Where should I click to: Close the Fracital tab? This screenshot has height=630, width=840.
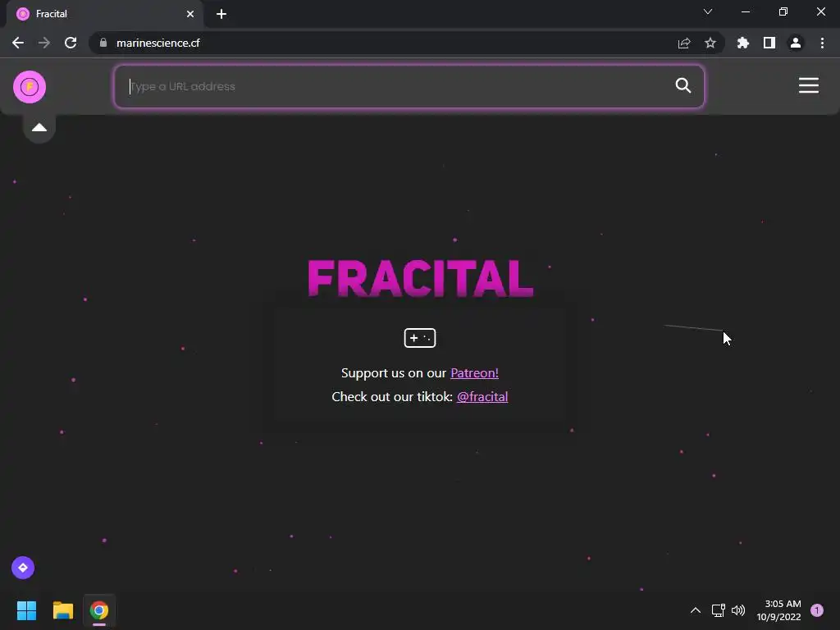click(x=190, y=14)
